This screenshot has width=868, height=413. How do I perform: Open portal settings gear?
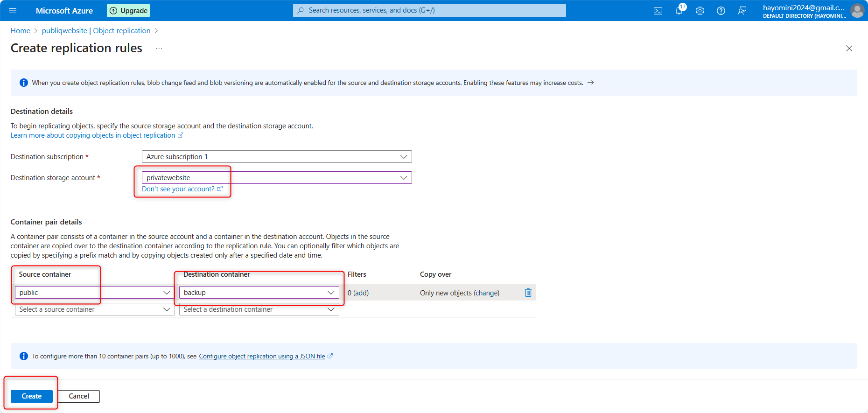(700, 11)
